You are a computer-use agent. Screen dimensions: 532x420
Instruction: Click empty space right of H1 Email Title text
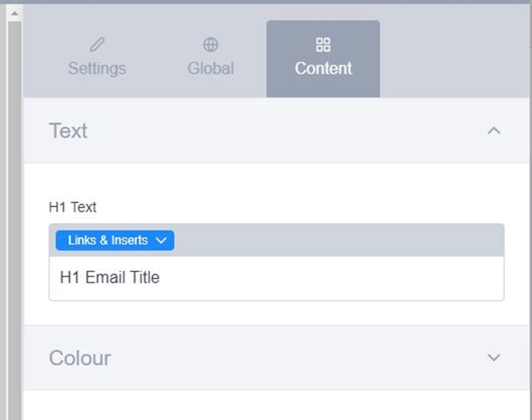[328, 278]
